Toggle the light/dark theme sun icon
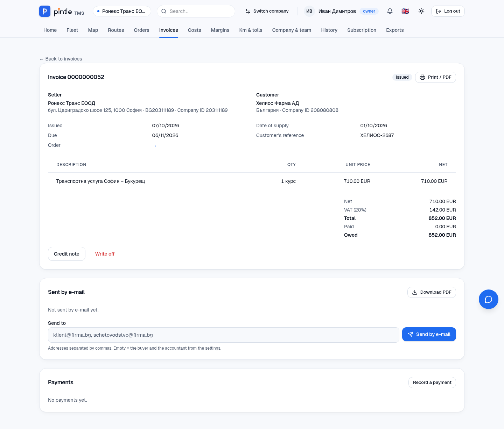 [x=421, y=11]
